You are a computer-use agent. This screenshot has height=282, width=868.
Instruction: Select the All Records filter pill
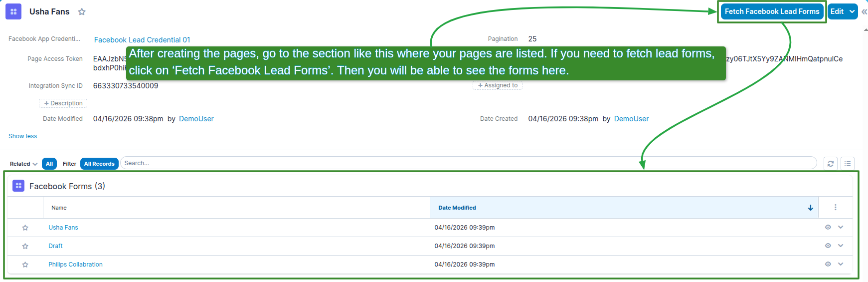[x=99, y=164]
